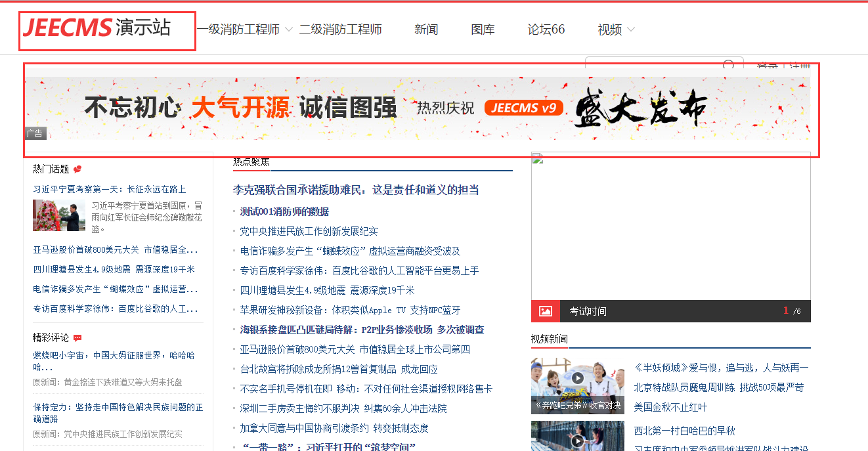This screenshot has height=451, width=868.
Task: Go to the 新闻 section
Action: click(426, 30)
